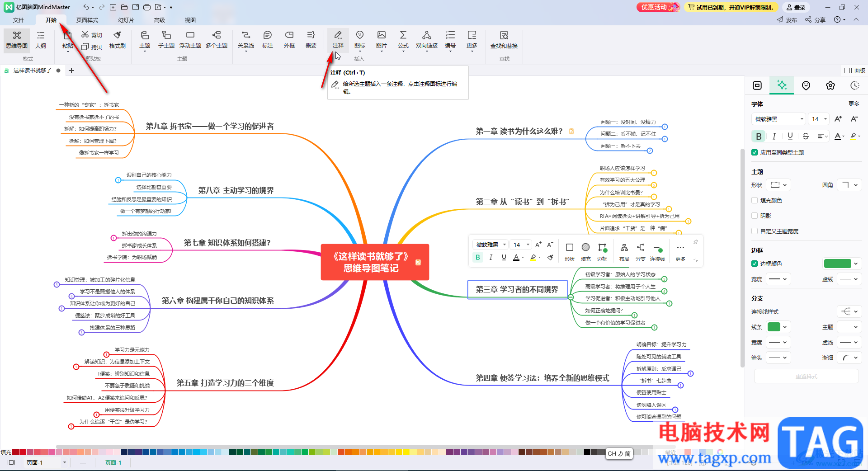868x471 pixels.
Task: Insert a Formula (公式)
Action: coord(403,40)
